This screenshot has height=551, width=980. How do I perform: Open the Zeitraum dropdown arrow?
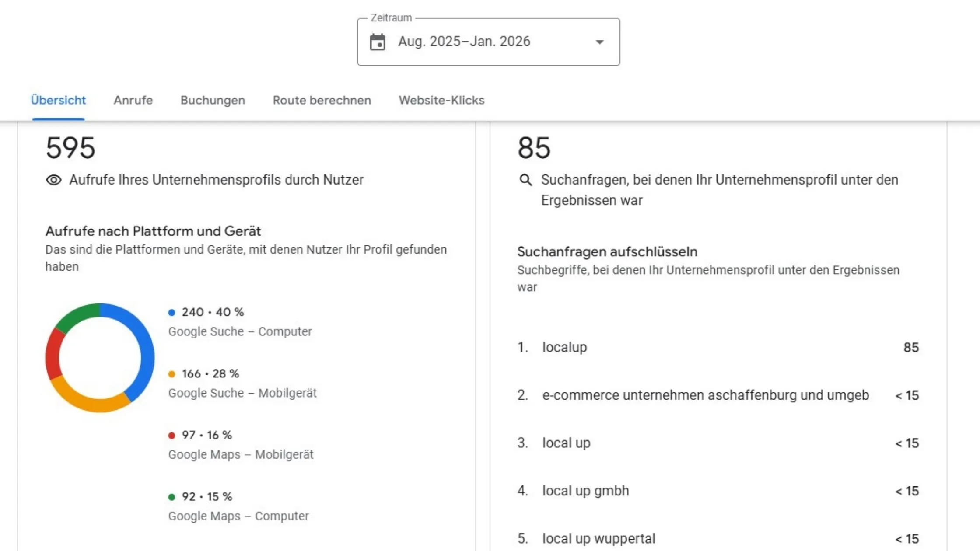tap(600, 42)
